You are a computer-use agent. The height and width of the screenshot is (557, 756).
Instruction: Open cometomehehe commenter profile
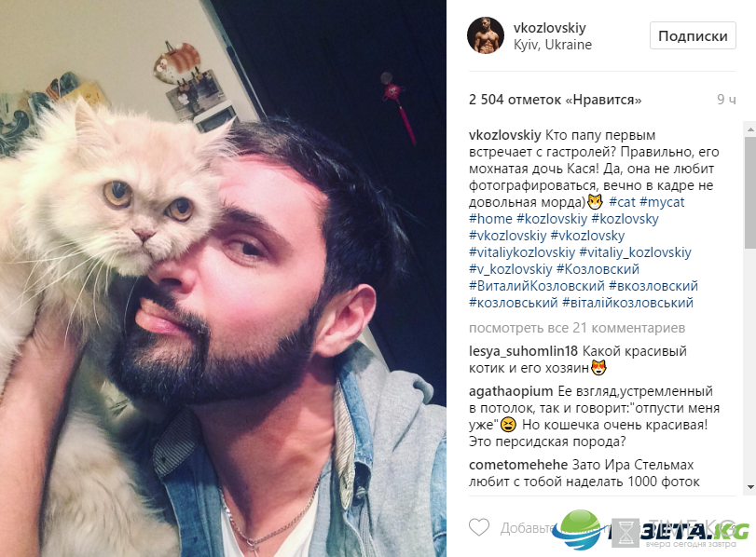pos(518,465)
